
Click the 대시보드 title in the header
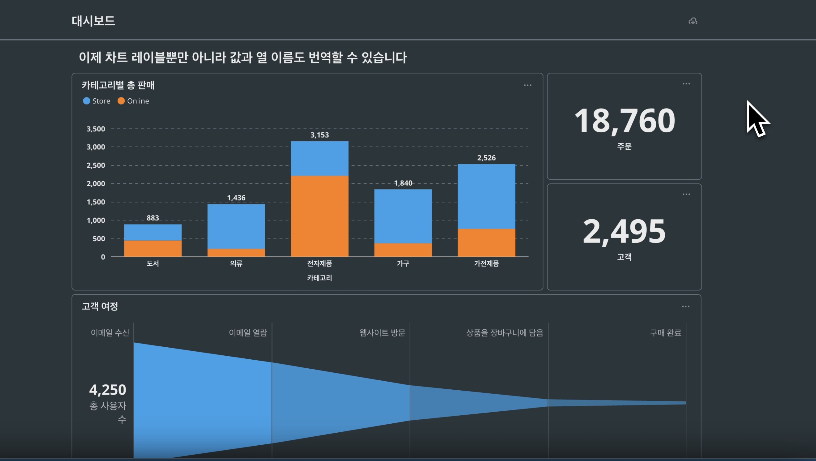coord(93,21)
